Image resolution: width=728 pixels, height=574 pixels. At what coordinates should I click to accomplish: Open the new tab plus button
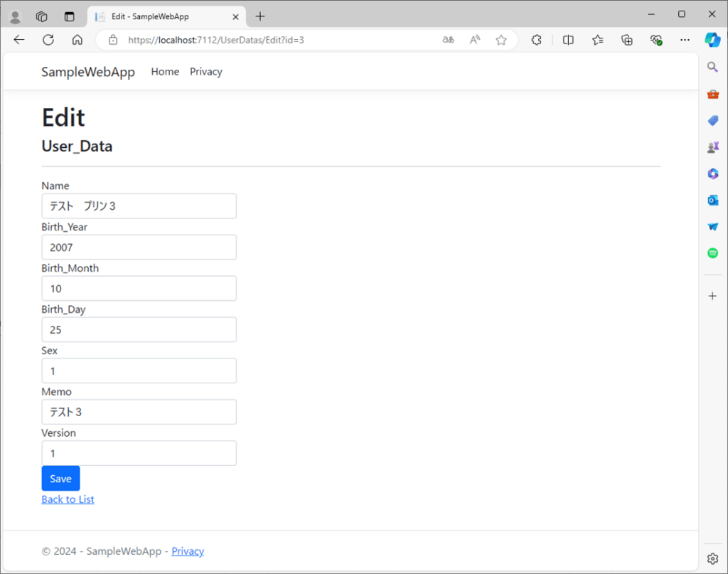pos(260,16)
